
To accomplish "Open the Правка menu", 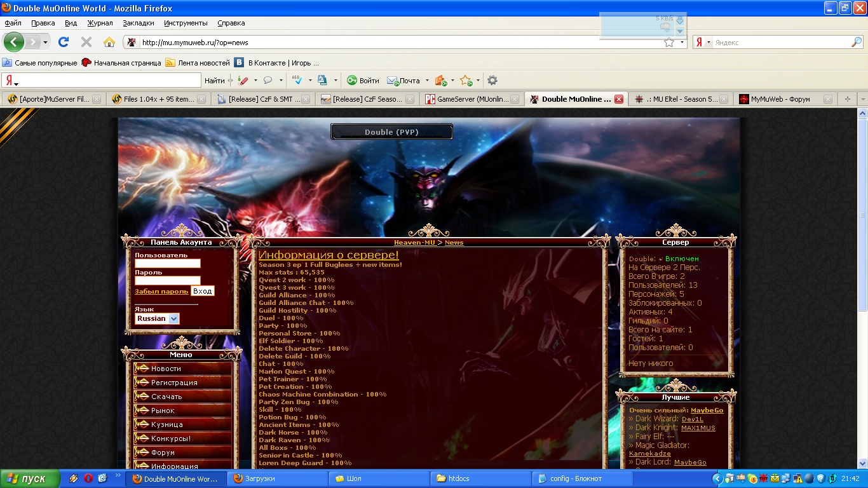I will [x=43, y=23].
